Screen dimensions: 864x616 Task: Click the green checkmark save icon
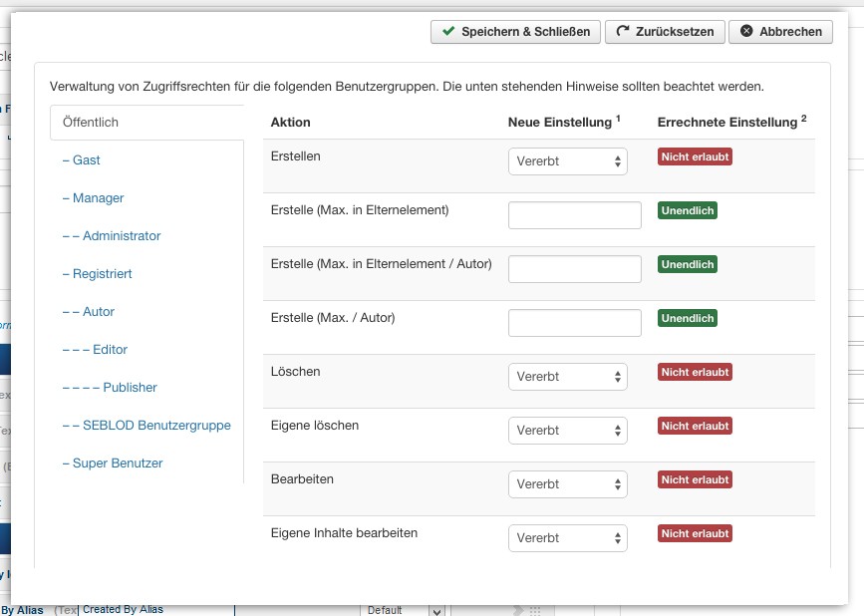[x=448, y=32]
